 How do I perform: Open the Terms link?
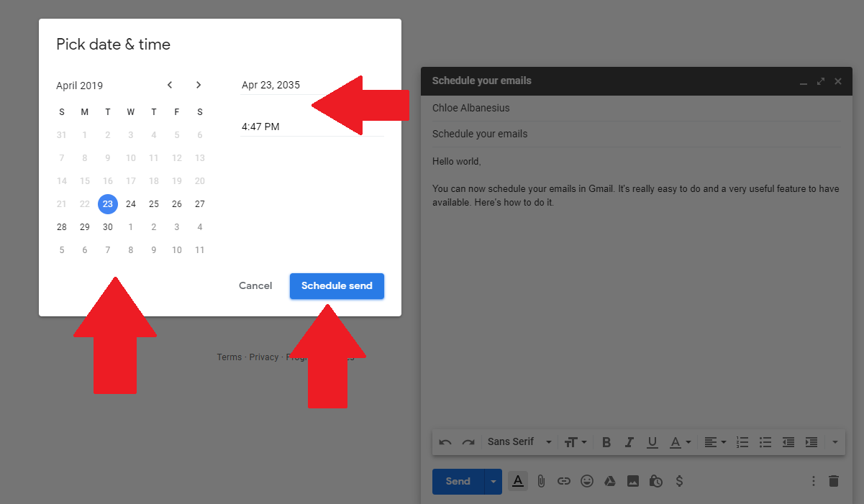pos(229,357)
